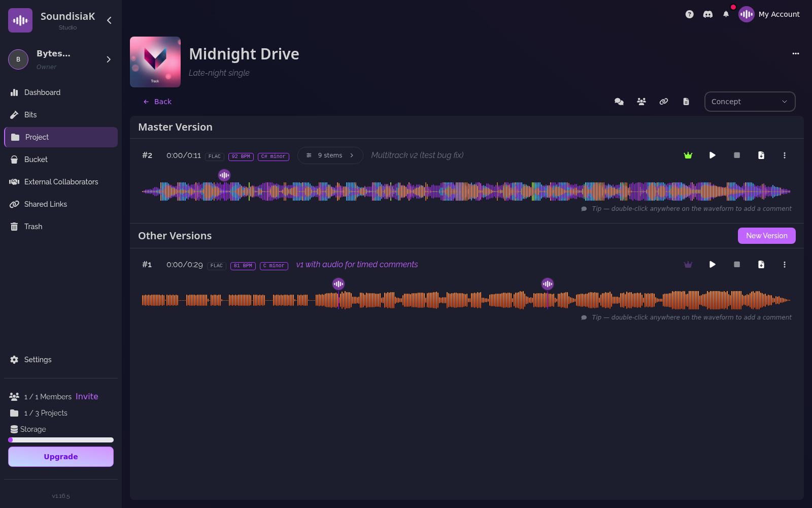This screenshot has width=812, height=508.
Task: Open the Bucket section
Action: pos(61,160)
